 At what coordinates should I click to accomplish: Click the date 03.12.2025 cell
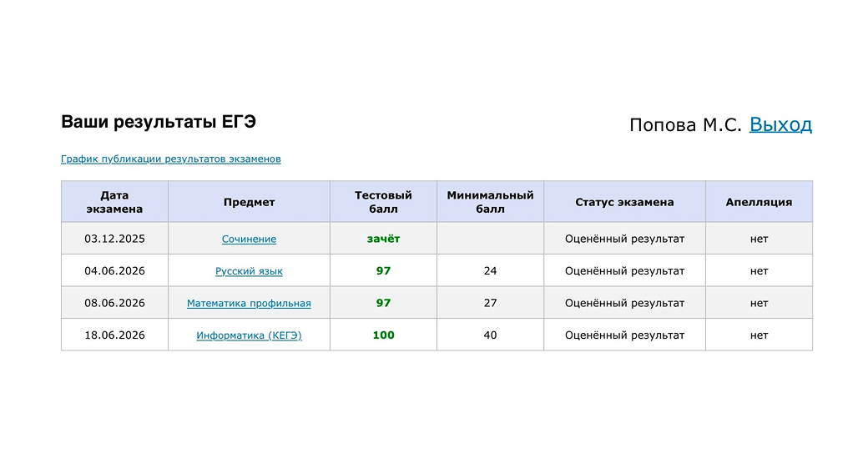[114, 239]
